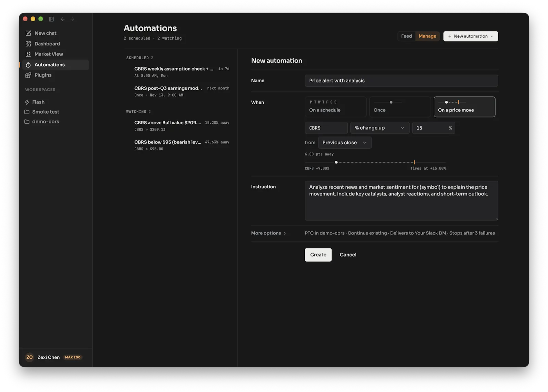Switch to the Manage tab
Viewport: 548px width, 392px height.
(x=427, y=36)
